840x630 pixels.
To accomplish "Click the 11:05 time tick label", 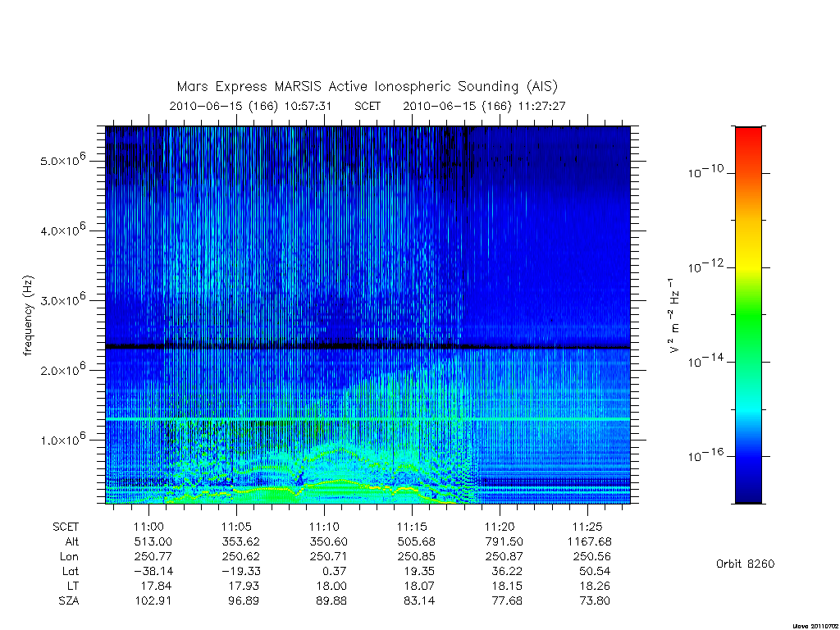I will (x=236, y=527).
